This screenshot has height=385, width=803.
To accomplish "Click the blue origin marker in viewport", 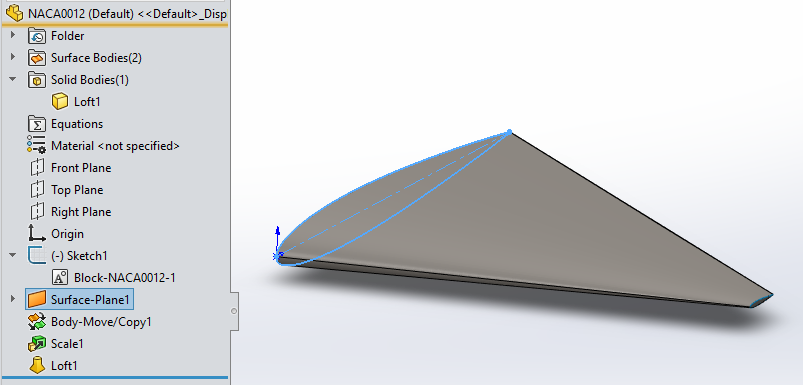I will coord(278,255).
